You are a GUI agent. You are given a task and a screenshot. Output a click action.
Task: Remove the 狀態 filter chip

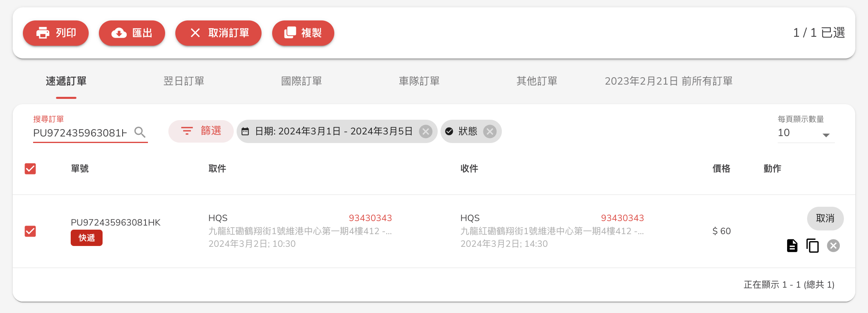click(x=490, y=131)
